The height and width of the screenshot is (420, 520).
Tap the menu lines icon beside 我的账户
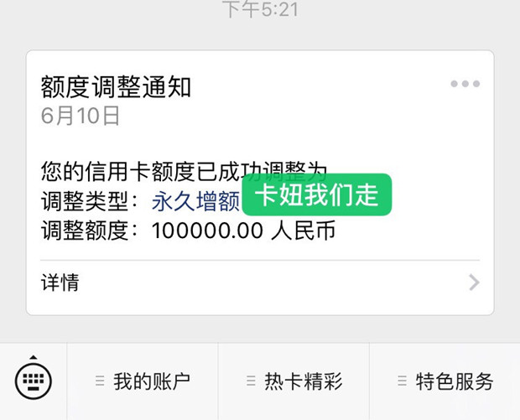click(100, 381)
